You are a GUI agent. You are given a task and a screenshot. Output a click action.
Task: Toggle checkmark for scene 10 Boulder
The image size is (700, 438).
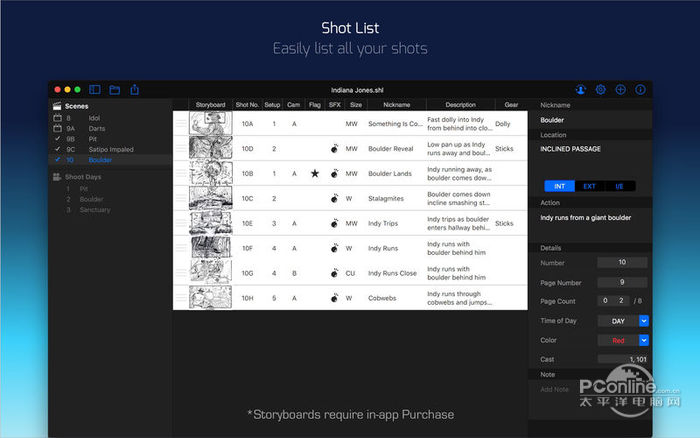tap(58, 159)
